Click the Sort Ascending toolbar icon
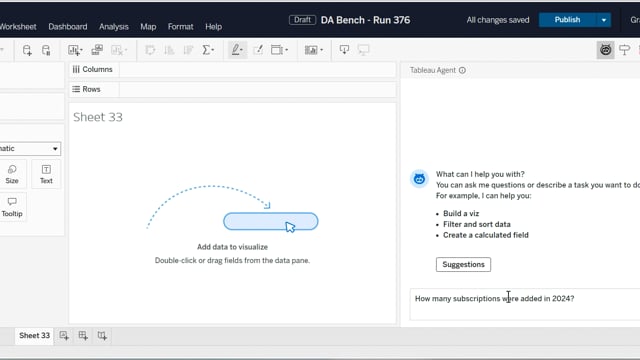This screenshot has width=640, height=360. pyautogui.click(x=169, y=50)
